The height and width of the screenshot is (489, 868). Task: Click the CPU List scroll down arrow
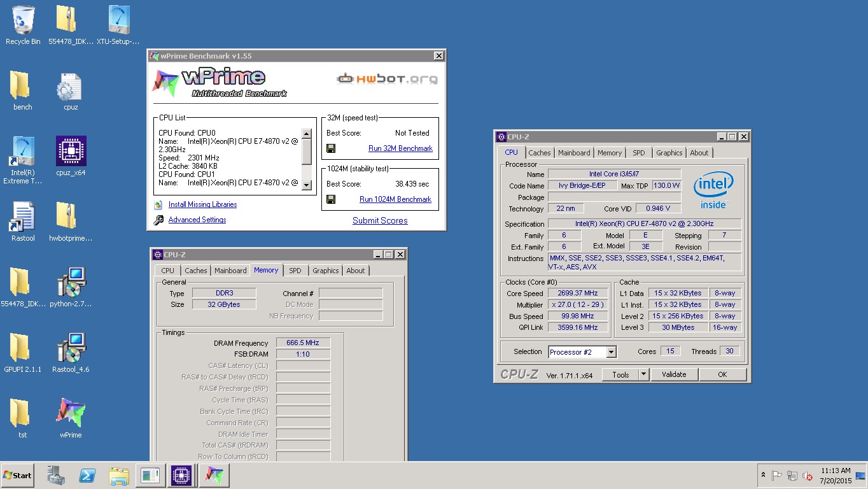click(x=306, y=185)
